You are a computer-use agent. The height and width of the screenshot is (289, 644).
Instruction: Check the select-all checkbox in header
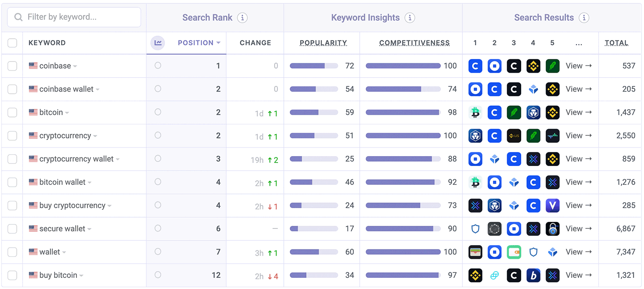[x=12, y=43]
